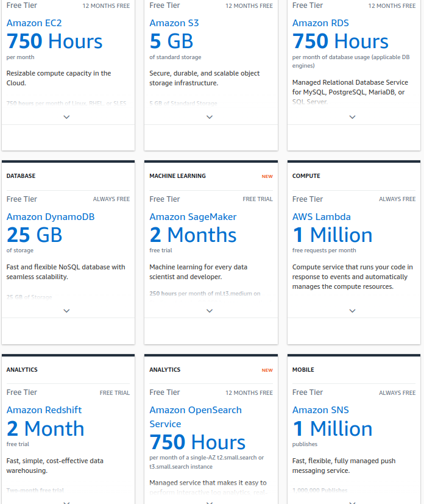
Task: Click 12 MONTHS FREE tag on OpenSearch card
Action: (249, 393)
